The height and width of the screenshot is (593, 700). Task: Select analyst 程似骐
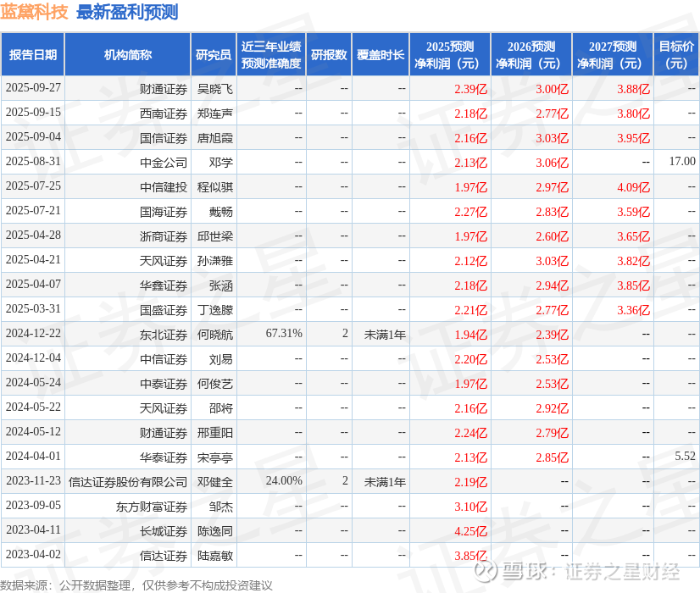(215, 187)
